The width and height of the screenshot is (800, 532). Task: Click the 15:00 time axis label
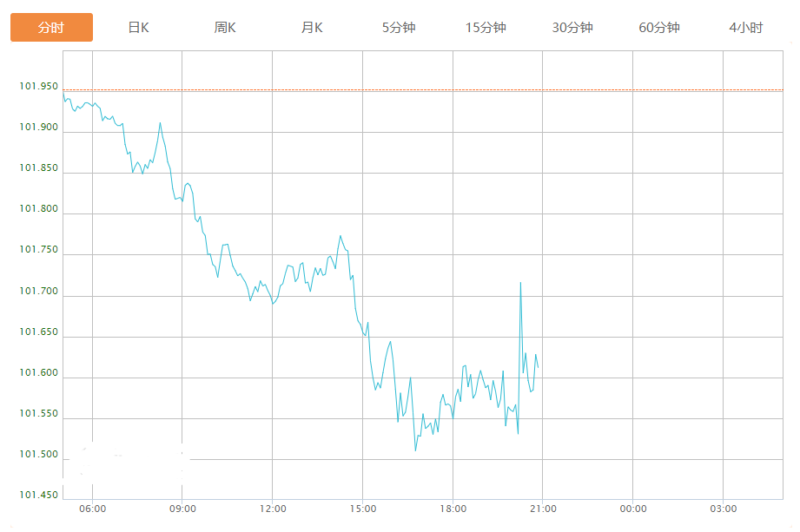tap(363, 509)
